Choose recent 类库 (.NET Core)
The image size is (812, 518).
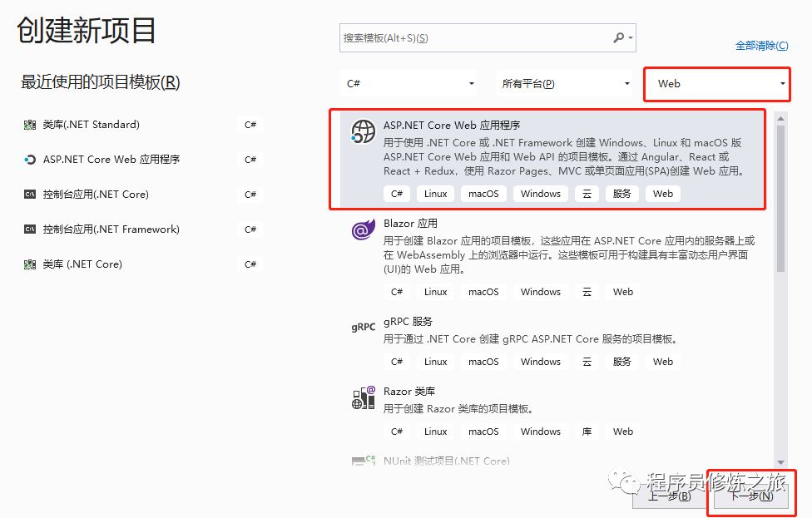coord(142,264)
